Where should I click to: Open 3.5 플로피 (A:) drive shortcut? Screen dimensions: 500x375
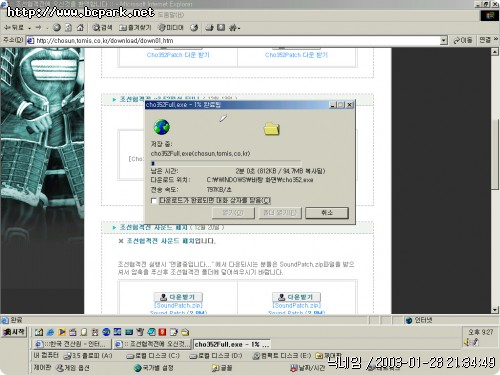pos(88,356)
